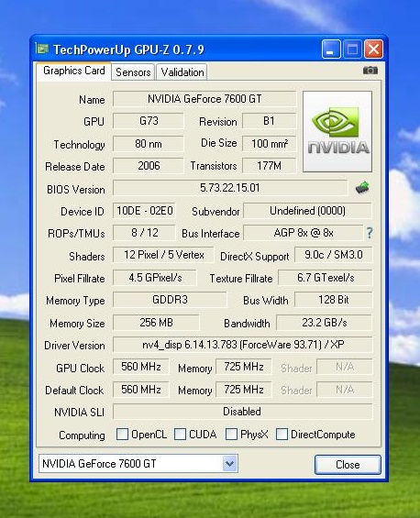
Task: Click the Release Date value 2006
Action: pos(149,166)
